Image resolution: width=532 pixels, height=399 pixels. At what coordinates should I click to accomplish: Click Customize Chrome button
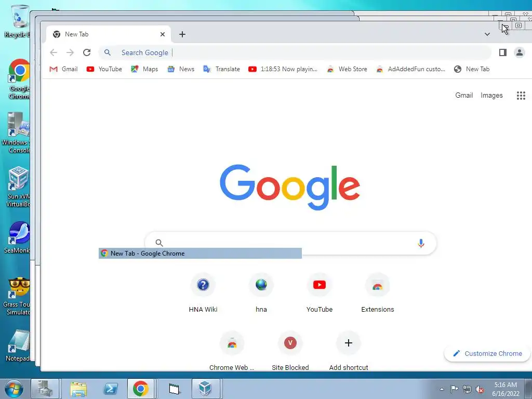[x=487, y=353]
